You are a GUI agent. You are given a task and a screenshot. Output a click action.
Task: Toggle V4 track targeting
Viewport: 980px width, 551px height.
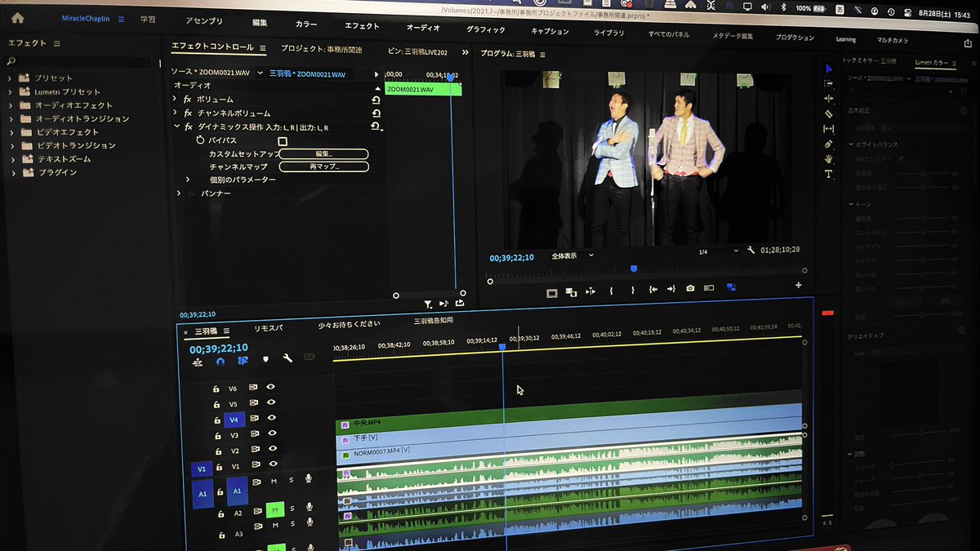[234, 420]
